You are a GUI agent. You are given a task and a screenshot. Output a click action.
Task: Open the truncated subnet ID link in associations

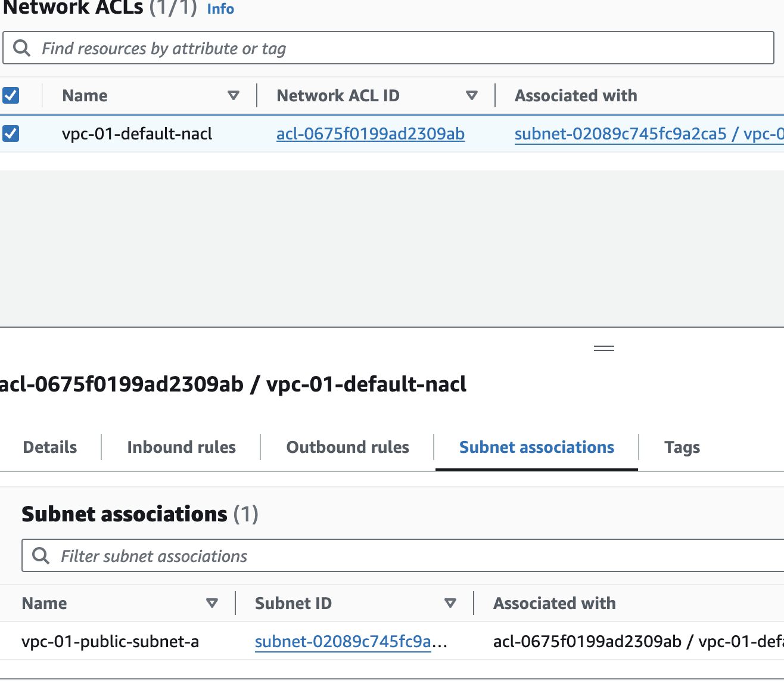(x=343, y=642)
